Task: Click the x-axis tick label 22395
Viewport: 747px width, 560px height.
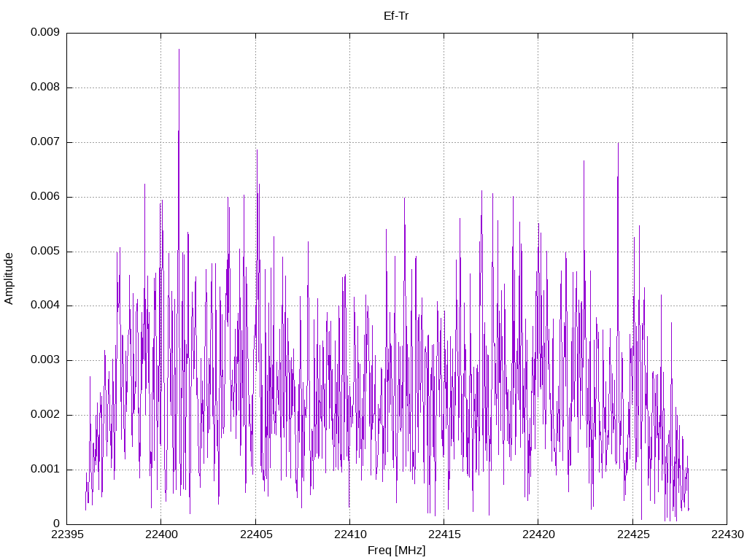Action: [x=66, y=534]
